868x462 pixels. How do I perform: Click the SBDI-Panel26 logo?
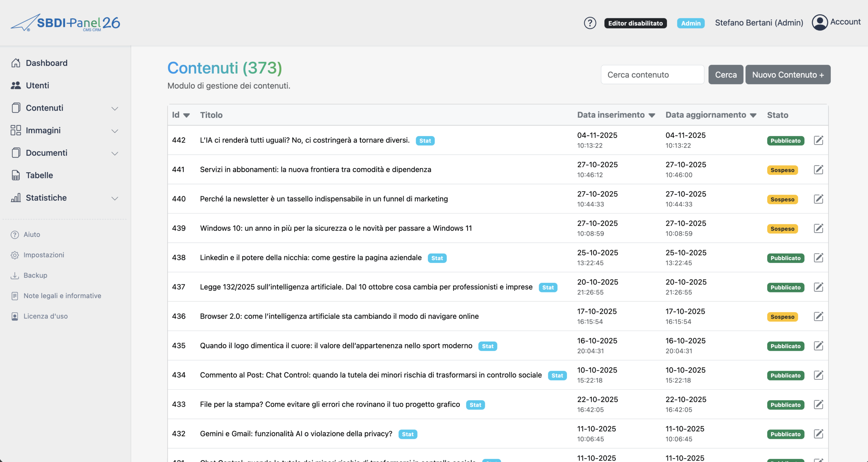65,23
